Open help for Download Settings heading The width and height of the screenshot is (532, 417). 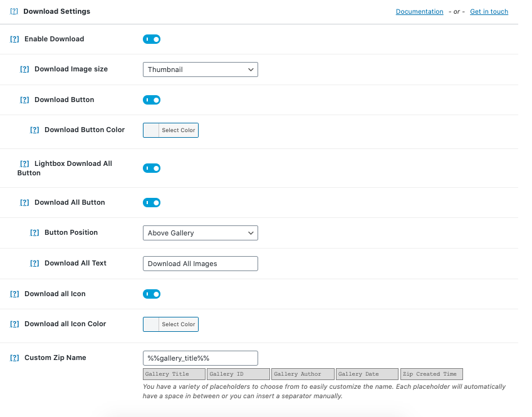[14, 11]
